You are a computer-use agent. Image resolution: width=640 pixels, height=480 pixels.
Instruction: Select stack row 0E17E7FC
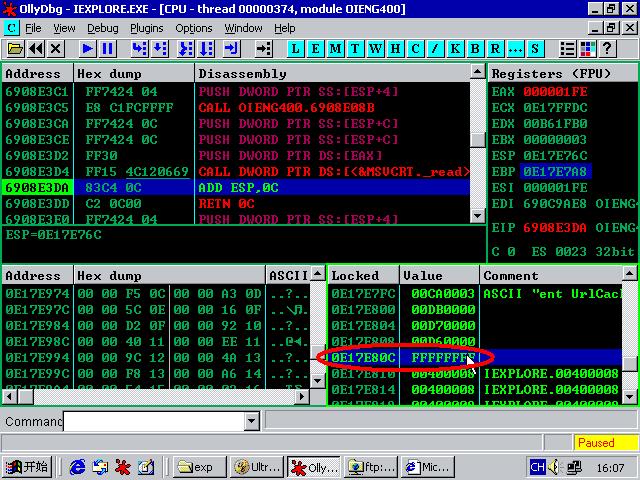click(475, 293)
